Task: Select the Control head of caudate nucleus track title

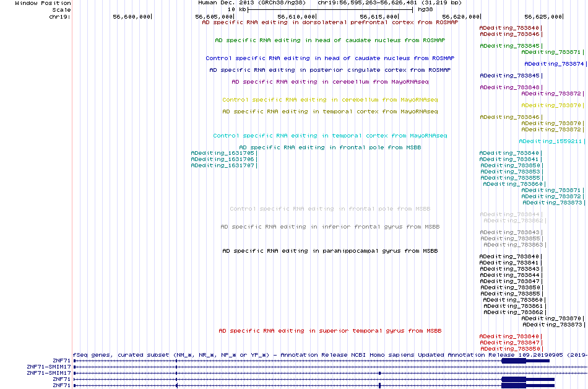Action: point(330,58)
